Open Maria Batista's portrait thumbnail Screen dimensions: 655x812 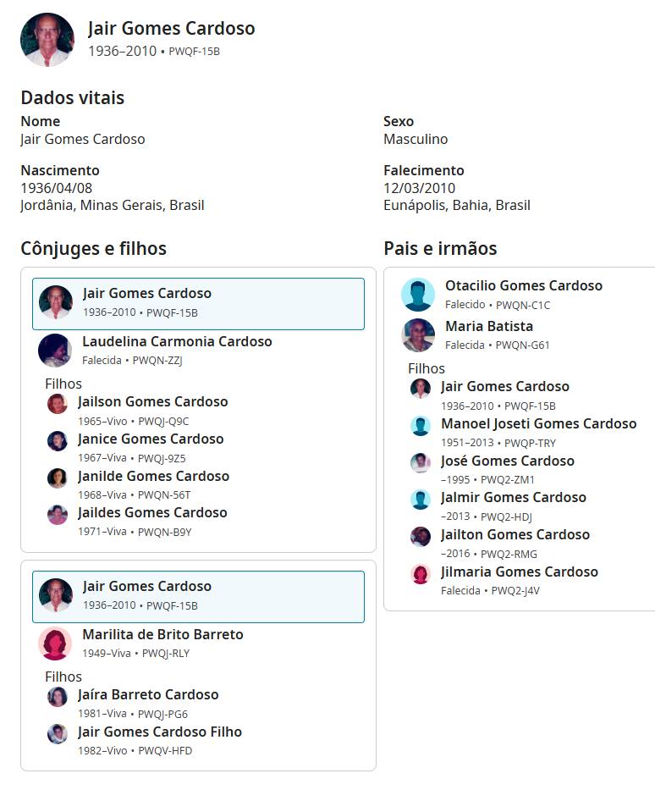pyautogui.click(x=418, y=335)
